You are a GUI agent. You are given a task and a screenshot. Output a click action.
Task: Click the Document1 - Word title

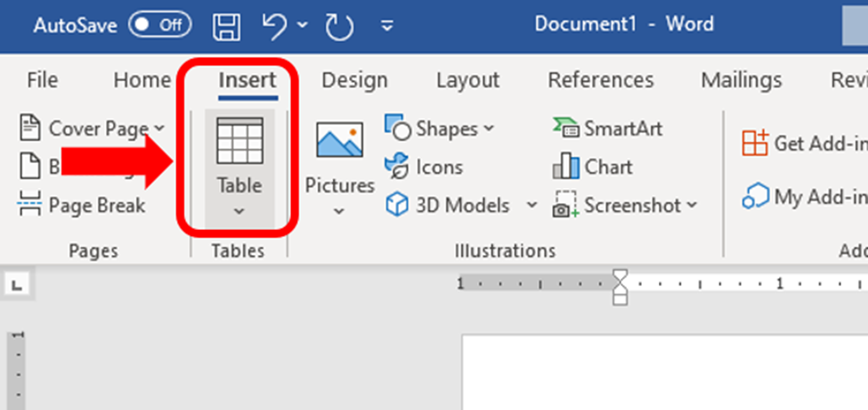click(624, 24)
